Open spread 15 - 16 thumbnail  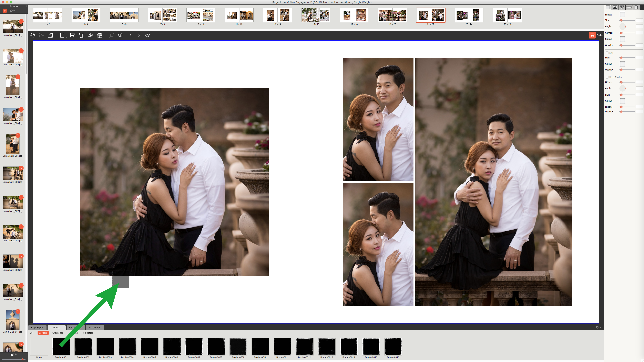[316, 15]
